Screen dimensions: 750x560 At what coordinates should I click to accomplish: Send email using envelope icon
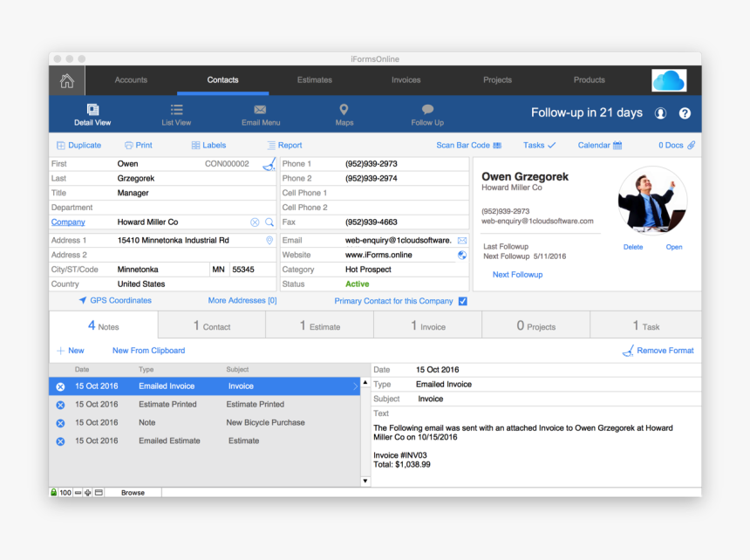(462, 241)
